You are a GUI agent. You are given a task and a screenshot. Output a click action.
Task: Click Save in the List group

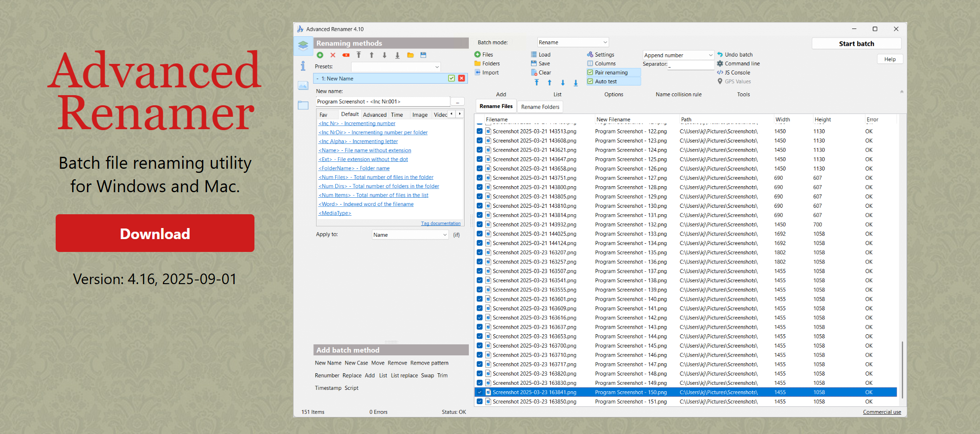541,63
